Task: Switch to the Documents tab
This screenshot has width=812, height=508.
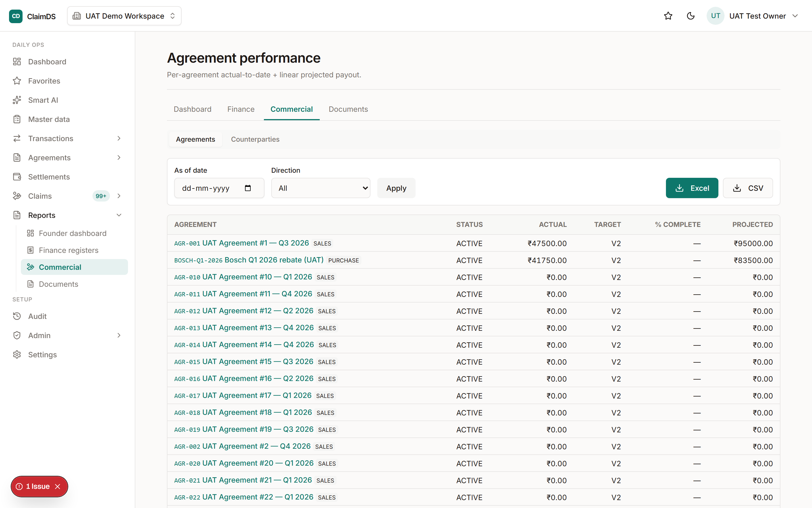Action: [348, 109]
